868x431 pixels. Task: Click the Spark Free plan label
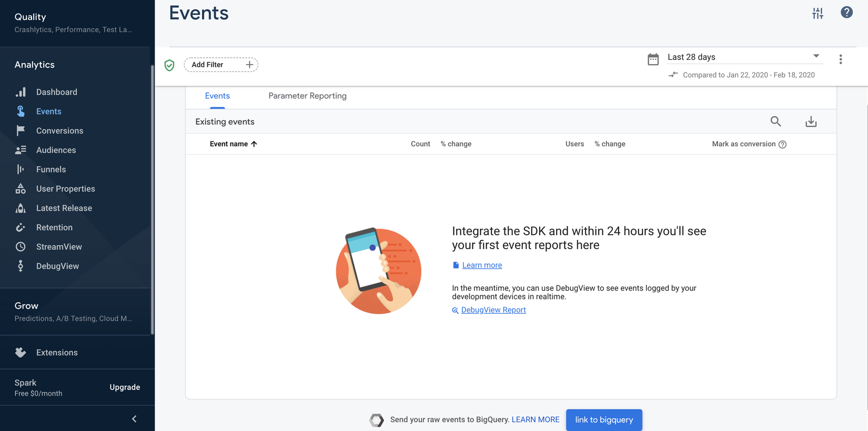click(38, 388)
